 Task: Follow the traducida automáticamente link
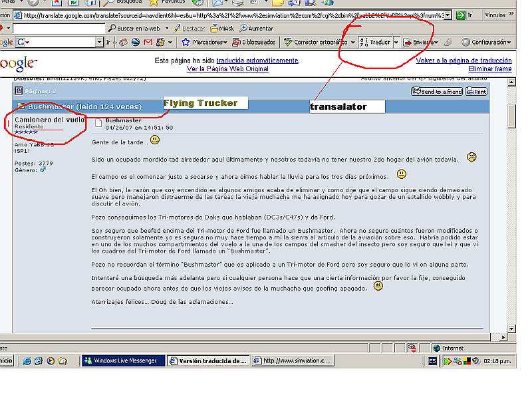(x=257, y=61)
